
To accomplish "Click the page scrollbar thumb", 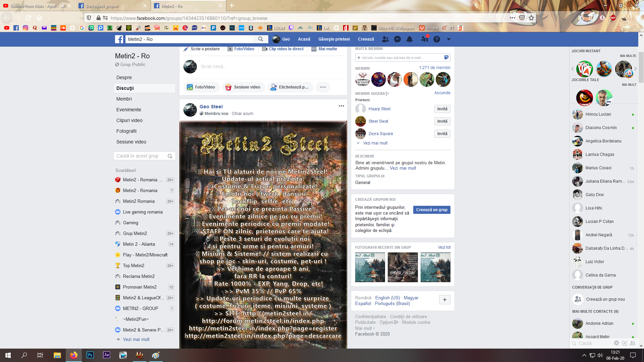I will (641, 67).
